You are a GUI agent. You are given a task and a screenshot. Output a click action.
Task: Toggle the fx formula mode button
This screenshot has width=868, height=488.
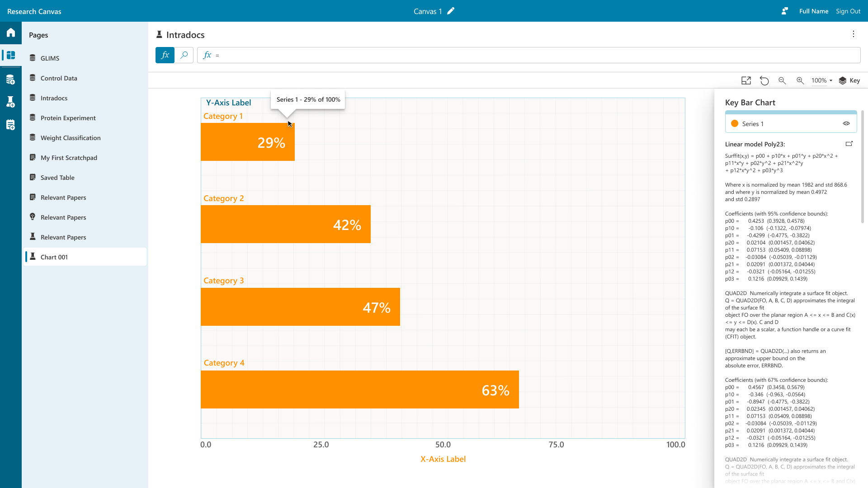pyautogui.click(x=165, y=55)
